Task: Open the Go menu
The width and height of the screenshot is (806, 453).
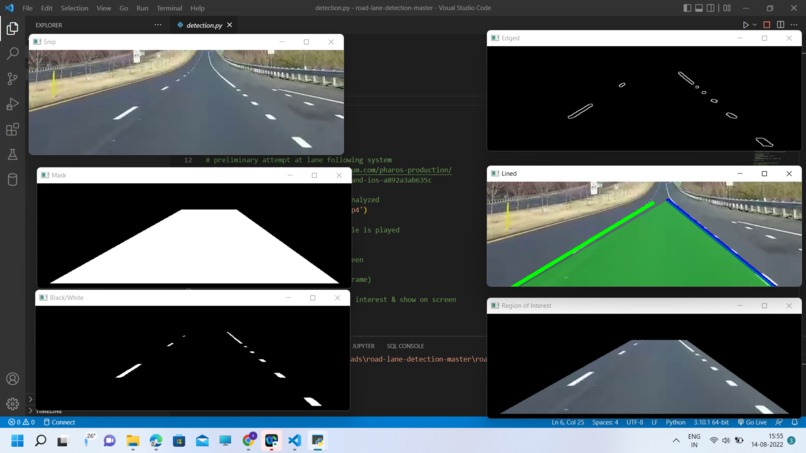Action: tap(123, 8)
